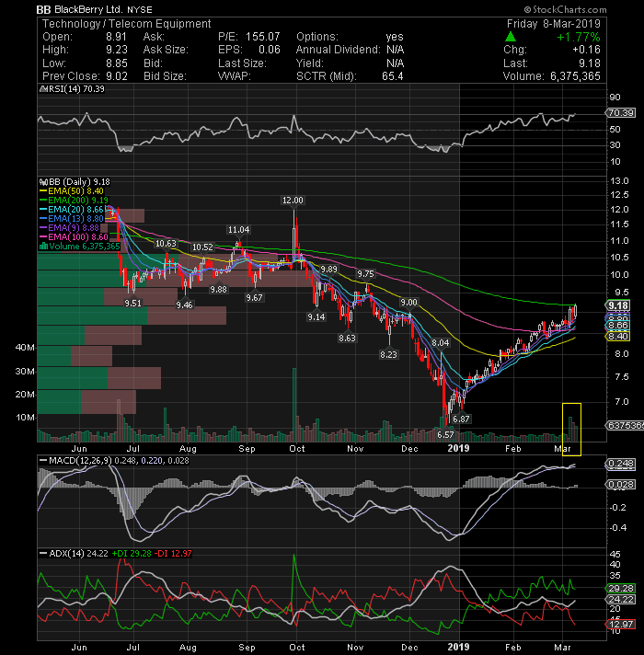Click the -DI 12.97 legend text
Screen dimensions: 644x655
click(x=173, y=554)
